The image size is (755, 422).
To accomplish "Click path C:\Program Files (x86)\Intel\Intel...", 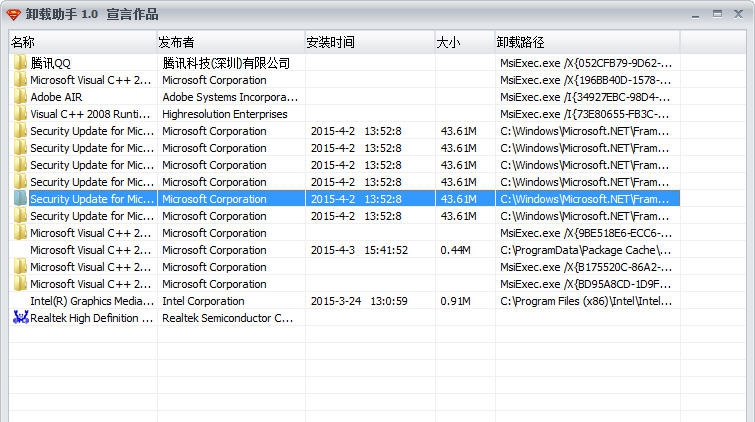I will [586, 301].
